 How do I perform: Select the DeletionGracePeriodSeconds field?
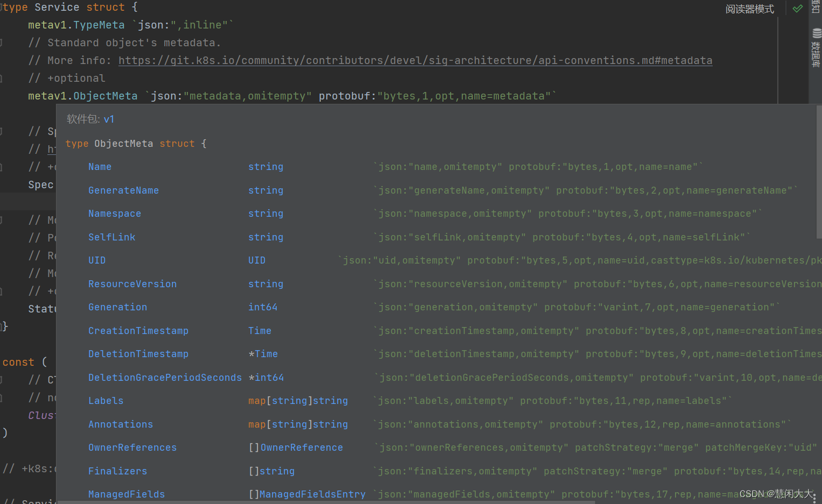(165, 378)
